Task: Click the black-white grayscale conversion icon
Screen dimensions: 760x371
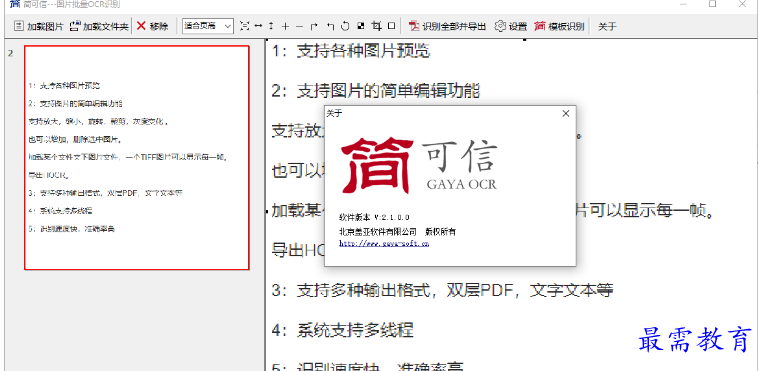Action: click(360, 26)
